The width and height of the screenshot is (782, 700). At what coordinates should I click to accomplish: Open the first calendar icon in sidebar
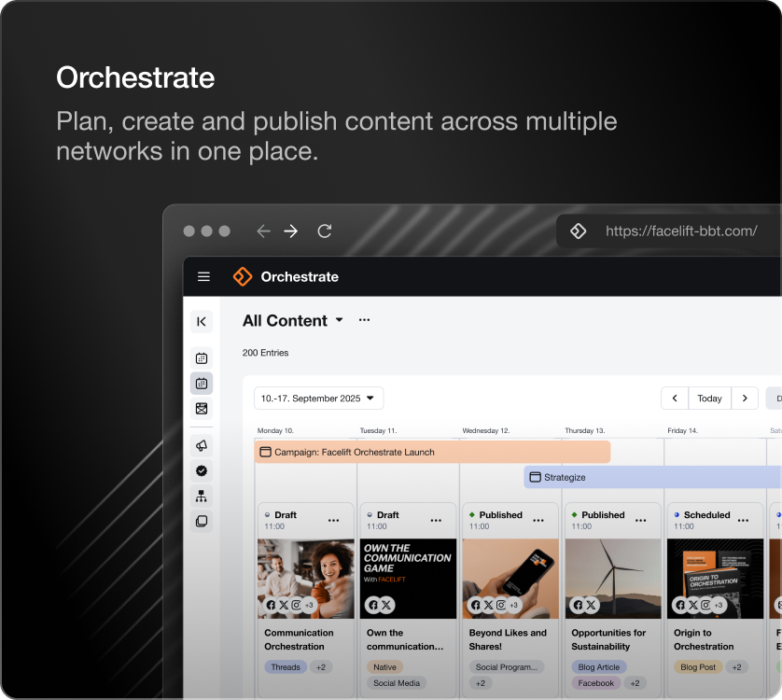click(202, 358)
